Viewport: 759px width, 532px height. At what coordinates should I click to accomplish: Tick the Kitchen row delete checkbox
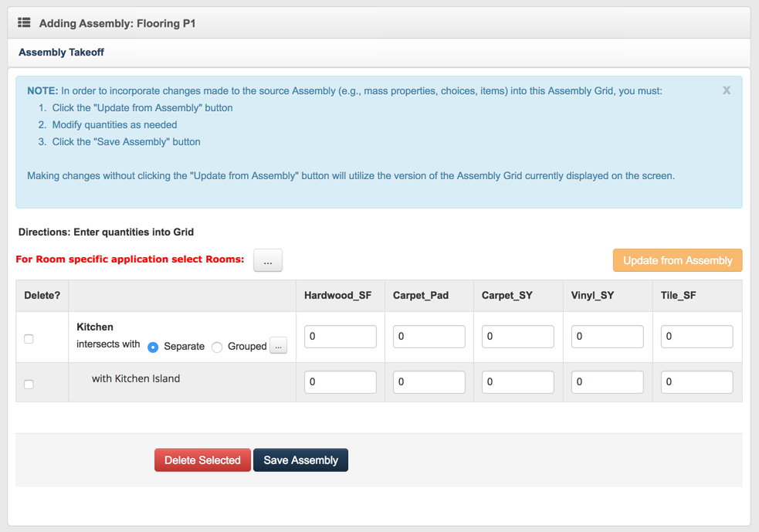tap(29, 338)
